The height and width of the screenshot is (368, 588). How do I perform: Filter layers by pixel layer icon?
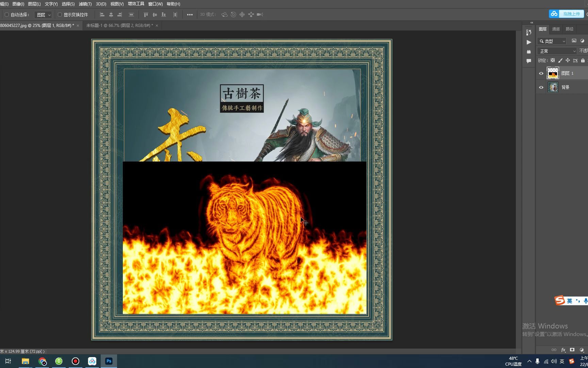pos(574,41)
